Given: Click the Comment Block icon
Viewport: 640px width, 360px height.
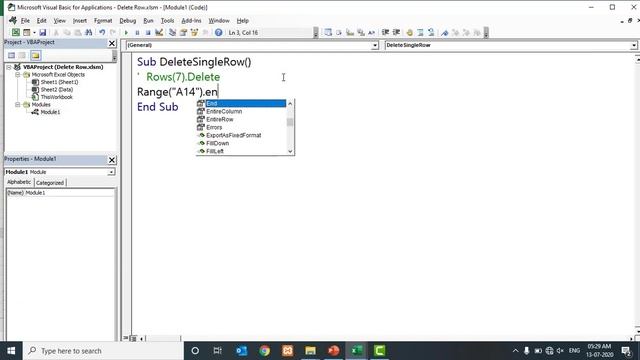Looking at the screenshot, I should click(420, 32).
